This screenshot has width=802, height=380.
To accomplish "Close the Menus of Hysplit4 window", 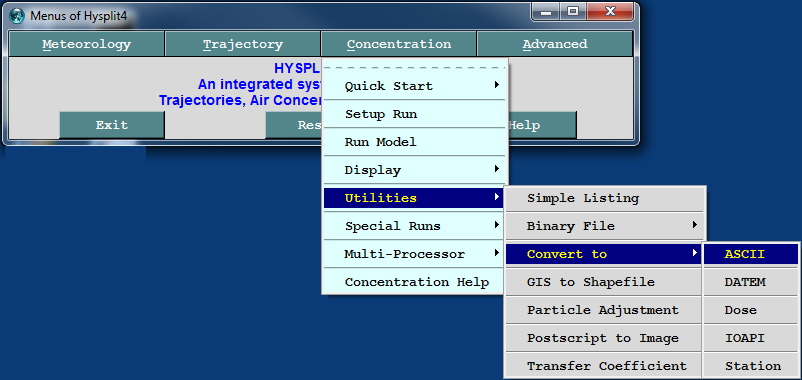I will (610, 12).
